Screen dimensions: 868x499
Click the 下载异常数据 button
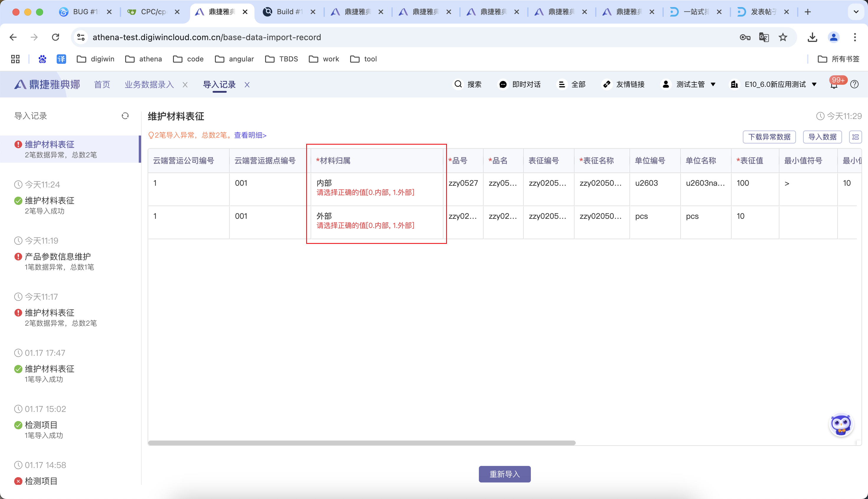click(769, 137)
